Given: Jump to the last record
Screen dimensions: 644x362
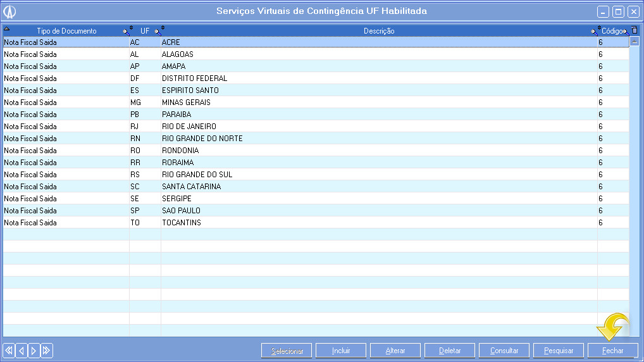Looking at the screenshot, I should (47, 351).
